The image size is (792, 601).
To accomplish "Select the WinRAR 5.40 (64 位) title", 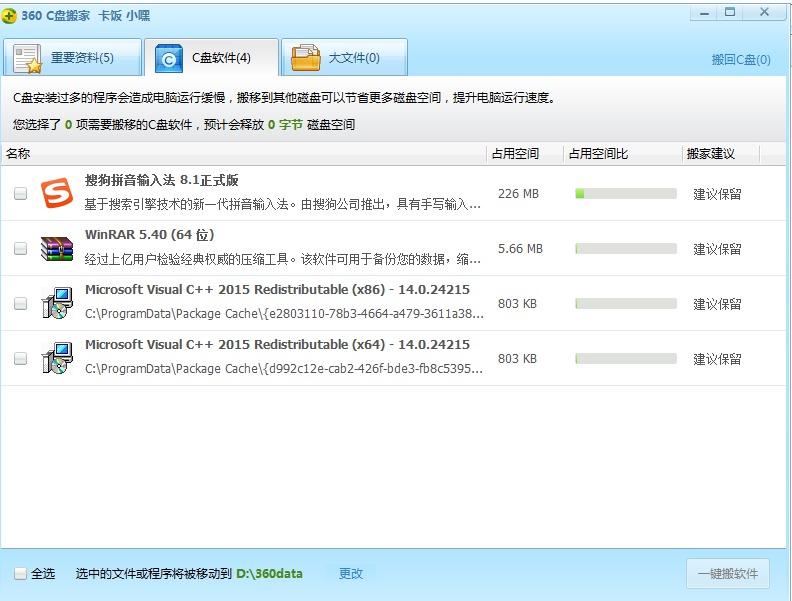I will click(x=150, y=235).
